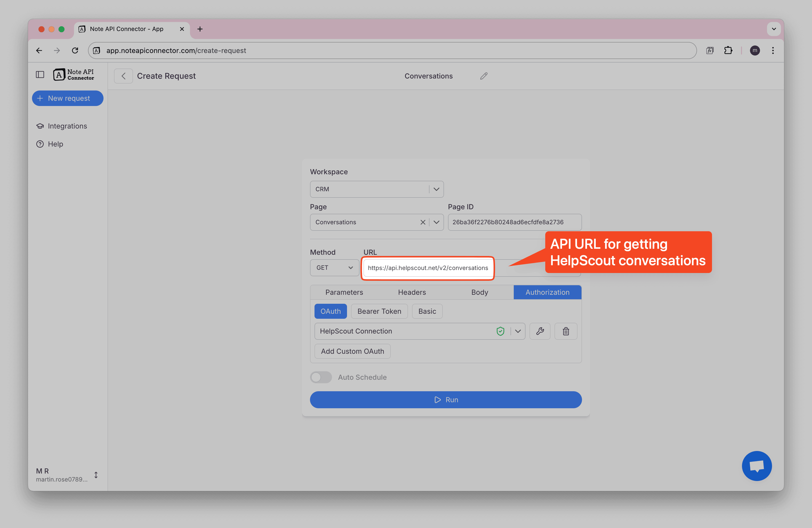The height and width of the screenshot is (528, 812).
Task: Click the fx extension icon in toolbar
Action: (x=710, y=50)
